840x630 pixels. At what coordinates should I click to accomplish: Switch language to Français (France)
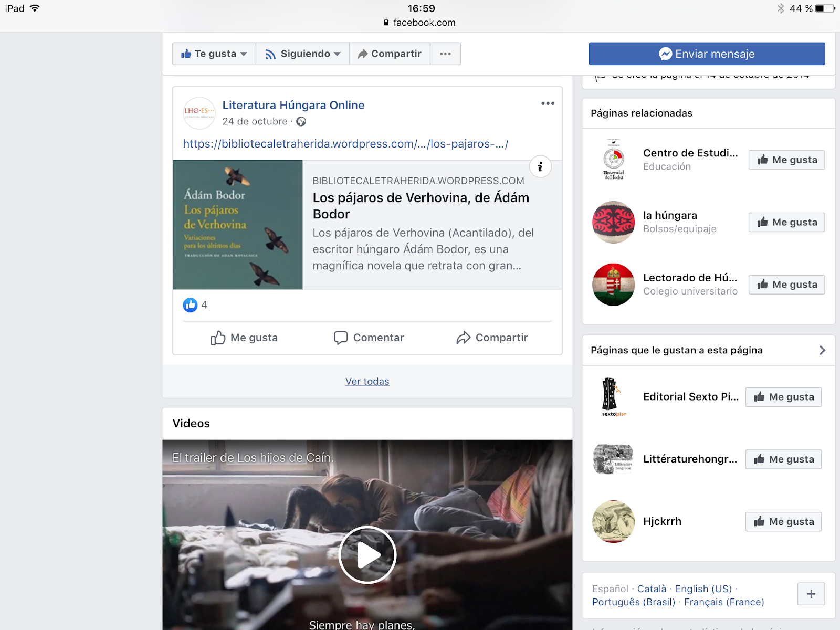pyautogui.click(x=724, y=602)
